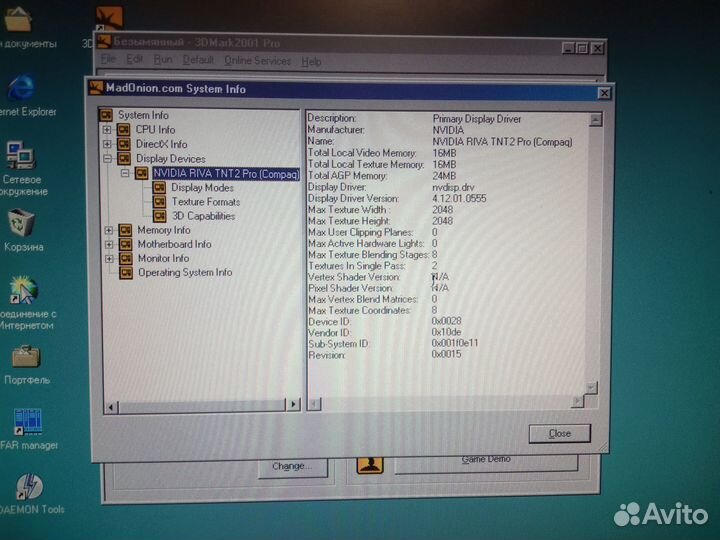Click the Game Demo button
Screen dimensions: 720x540
[x=486, y=461]
